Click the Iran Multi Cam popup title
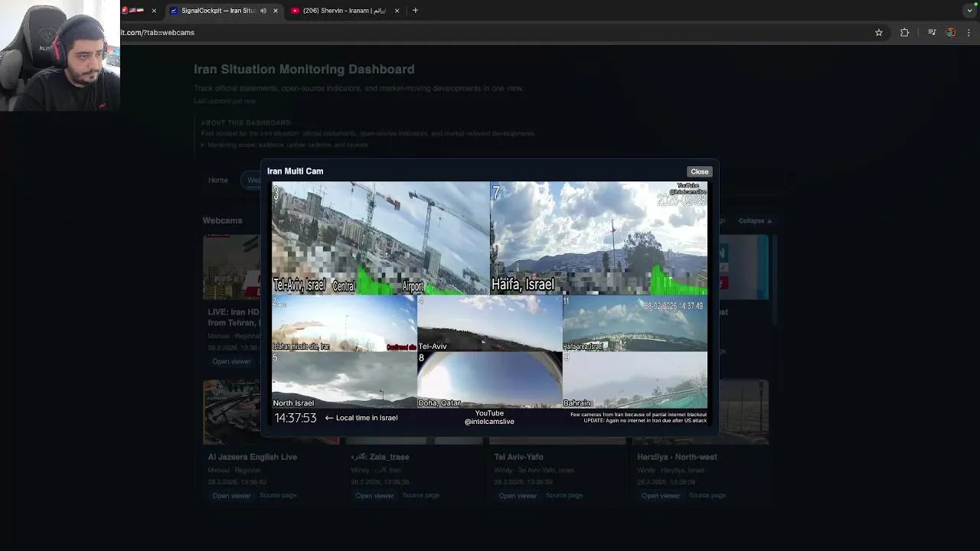This screenshot has height=551, width=980. point(295,171)
